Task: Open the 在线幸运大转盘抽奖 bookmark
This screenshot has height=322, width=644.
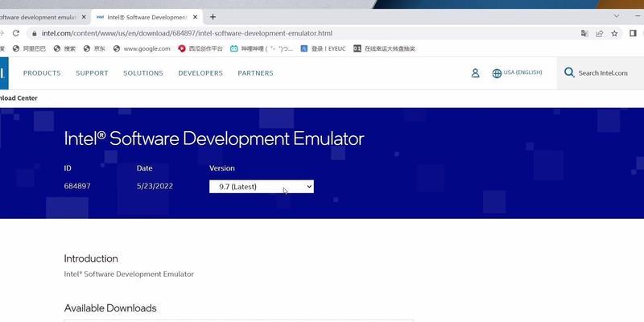Action: point(385,48)
